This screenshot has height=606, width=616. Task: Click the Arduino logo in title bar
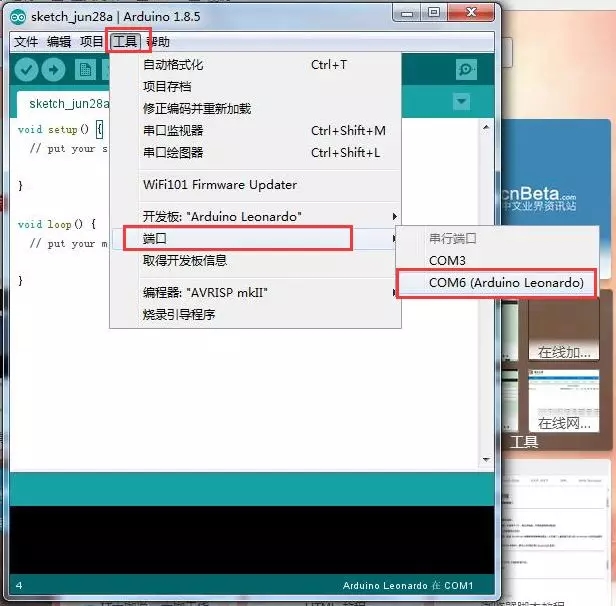(18, 17)
